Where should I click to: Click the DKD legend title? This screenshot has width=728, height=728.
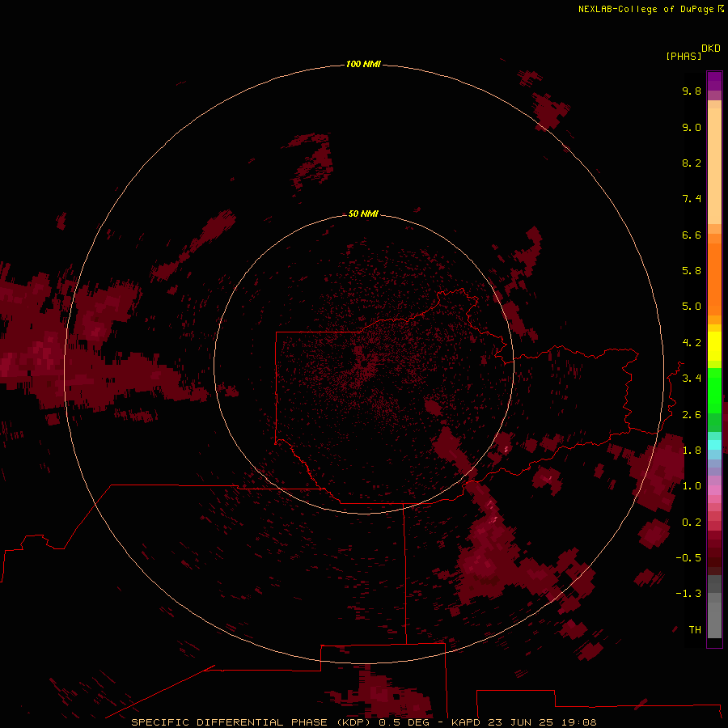[711, 49]
